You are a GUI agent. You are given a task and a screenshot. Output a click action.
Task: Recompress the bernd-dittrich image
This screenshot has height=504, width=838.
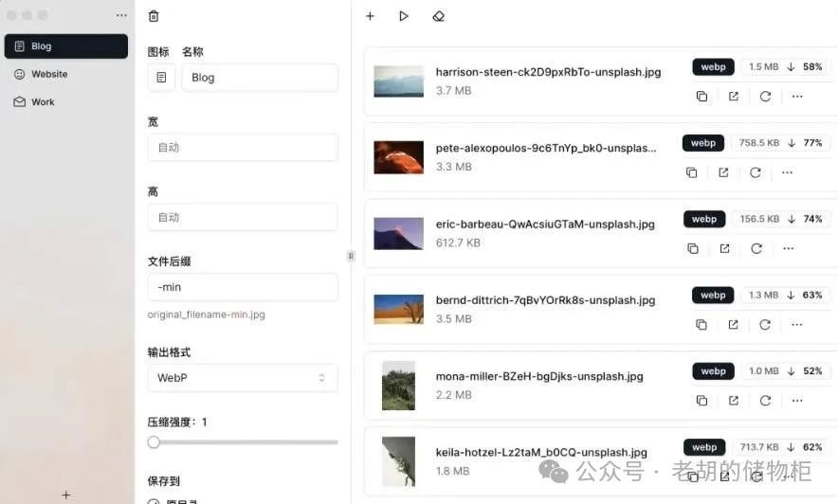click(765, 325)
